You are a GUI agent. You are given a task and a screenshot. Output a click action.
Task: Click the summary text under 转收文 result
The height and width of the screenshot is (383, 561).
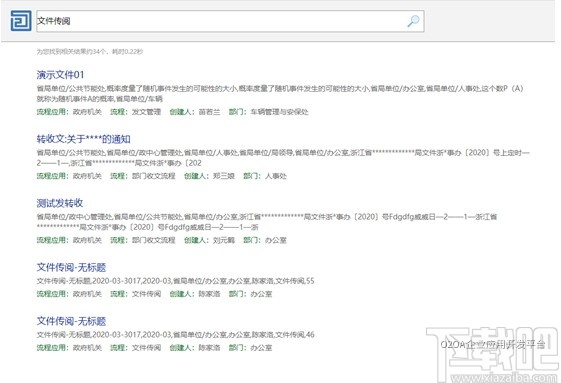click(283, 157)
